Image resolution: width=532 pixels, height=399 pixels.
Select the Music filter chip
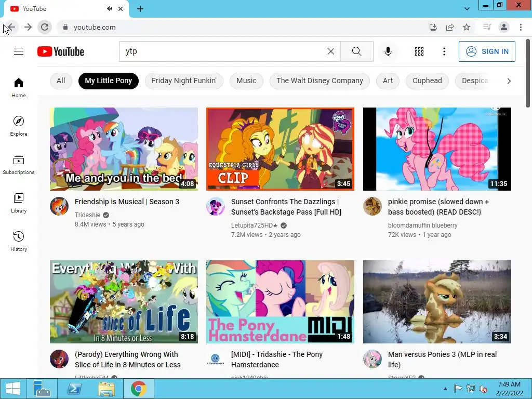coord(246,81)
